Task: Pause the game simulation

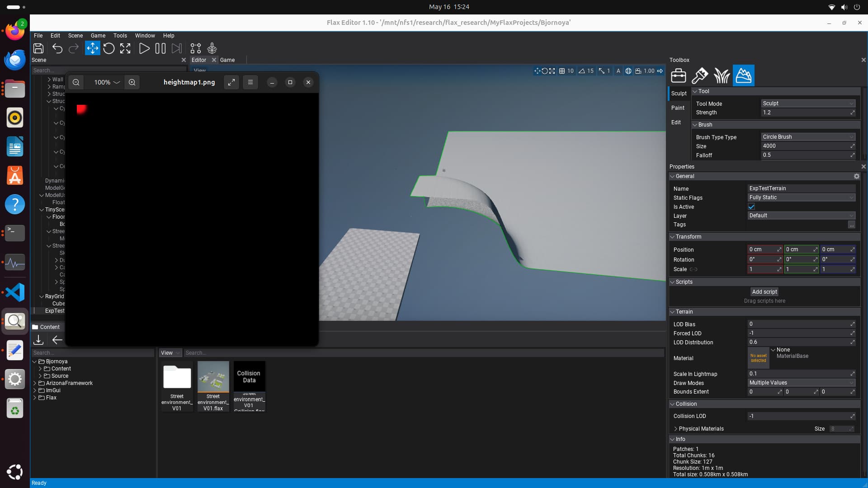Action: [x=160, y=48]
